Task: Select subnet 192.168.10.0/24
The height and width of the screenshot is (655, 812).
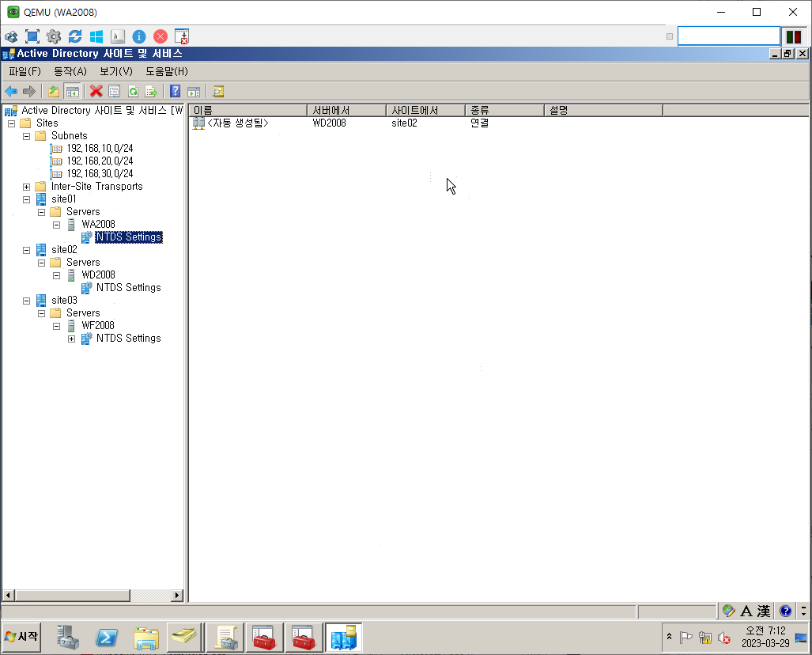Action: 100,149
